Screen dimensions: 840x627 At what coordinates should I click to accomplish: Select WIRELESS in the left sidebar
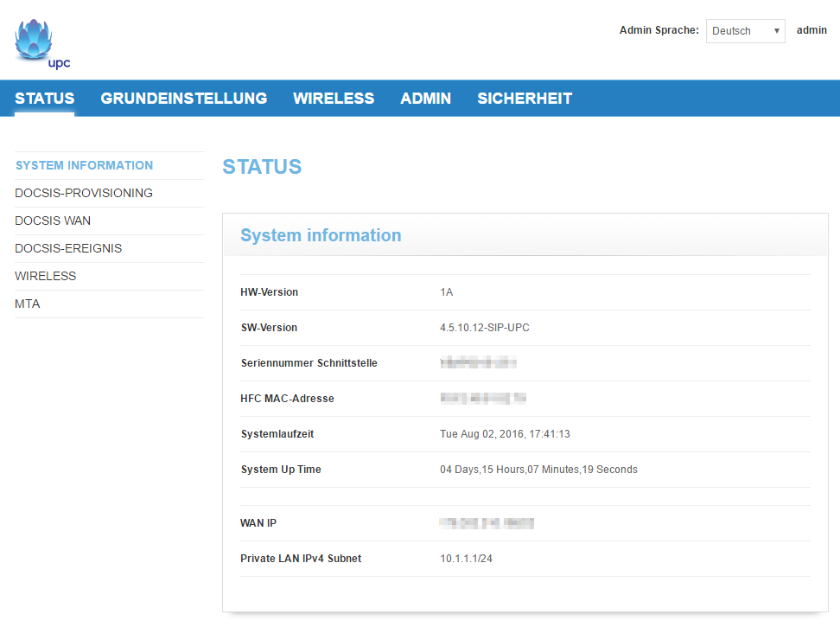tap(46, 276)
